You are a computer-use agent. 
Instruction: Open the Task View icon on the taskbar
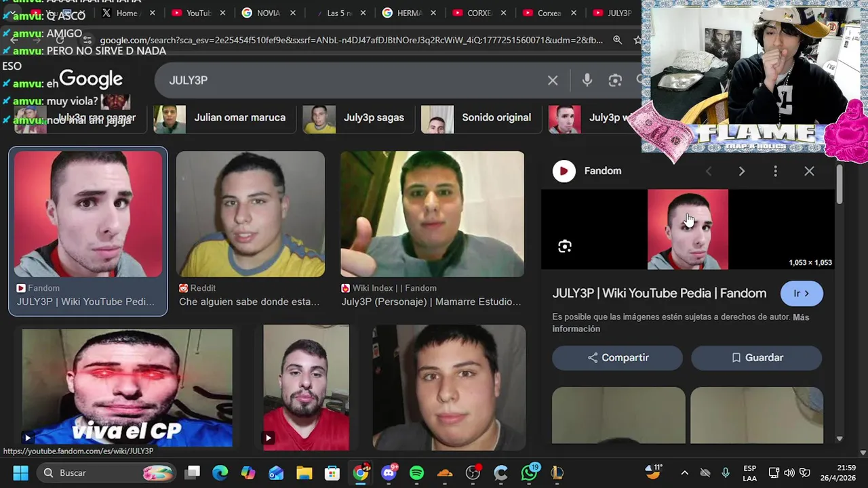pos(193,472)
